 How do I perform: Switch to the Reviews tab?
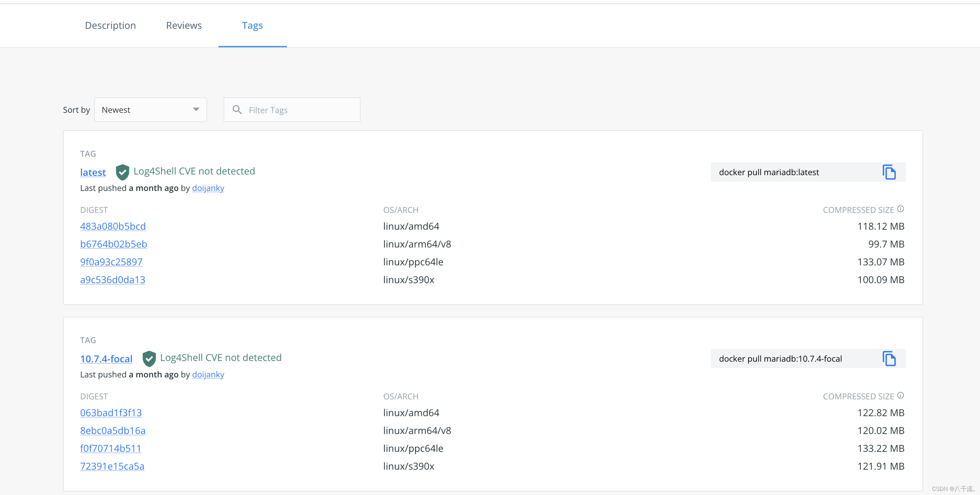point(184,25)
